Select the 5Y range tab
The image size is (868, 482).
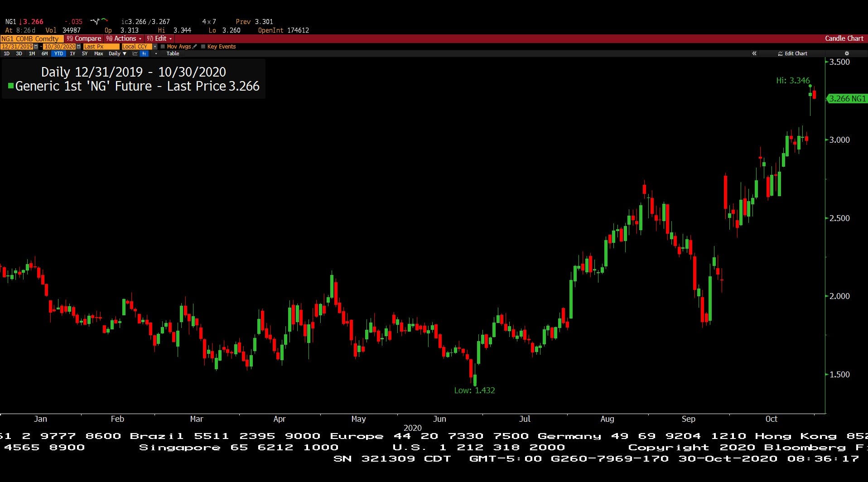85,53
